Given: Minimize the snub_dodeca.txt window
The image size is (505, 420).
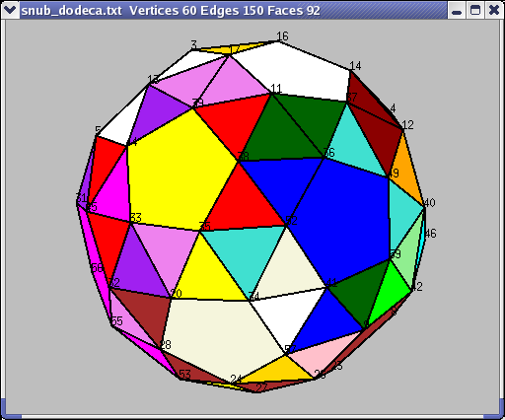Looking at the screenshot, I should tap(457, 10).
